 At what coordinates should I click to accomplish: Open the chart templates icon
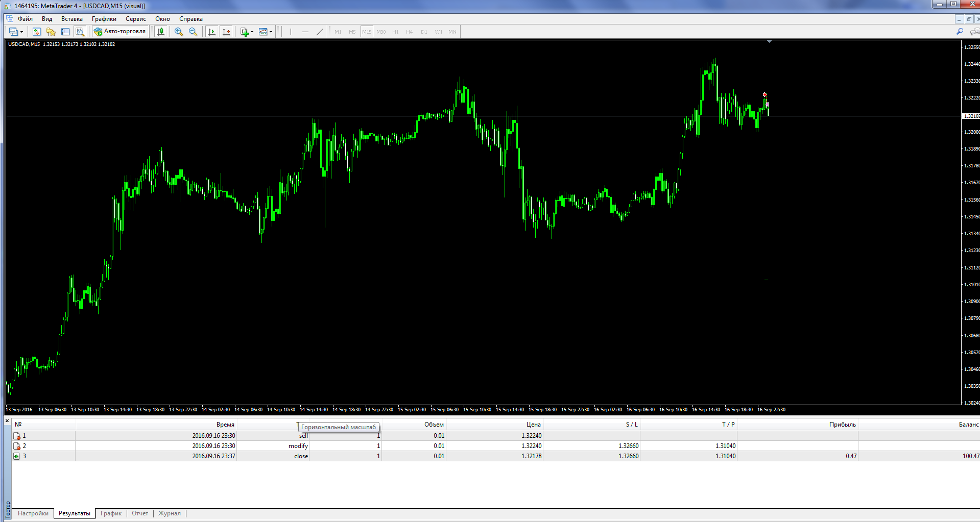click(x=263, y=32)
